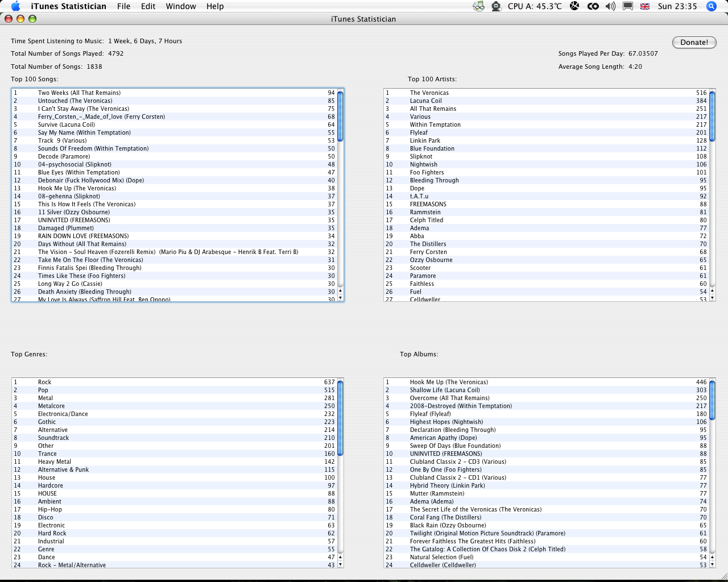Open the Help menu

point(215,6)
